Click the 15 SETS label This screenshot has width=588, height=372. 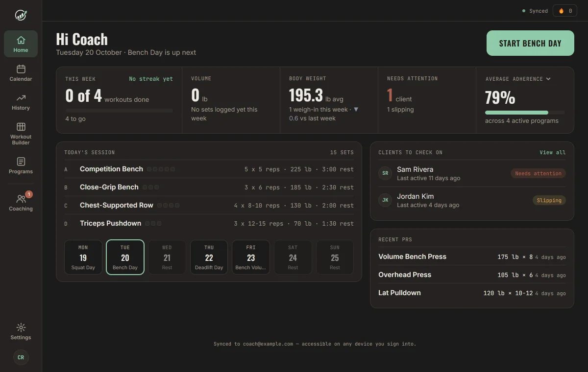click(x=342, y=152)
